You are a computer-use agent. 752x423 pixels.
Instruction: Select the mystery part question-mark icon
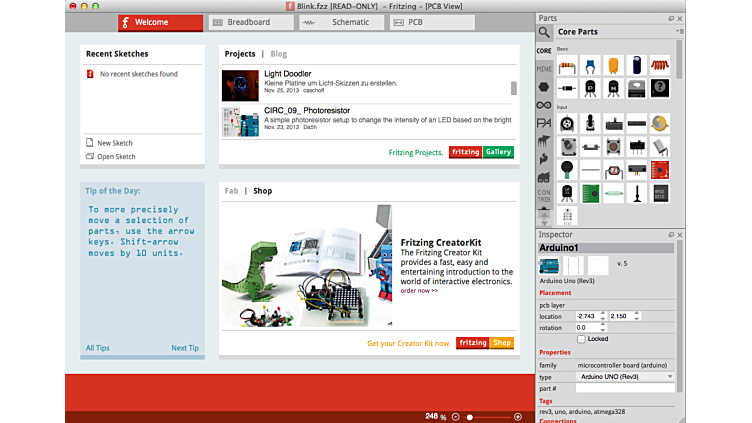tap(660, 88)
